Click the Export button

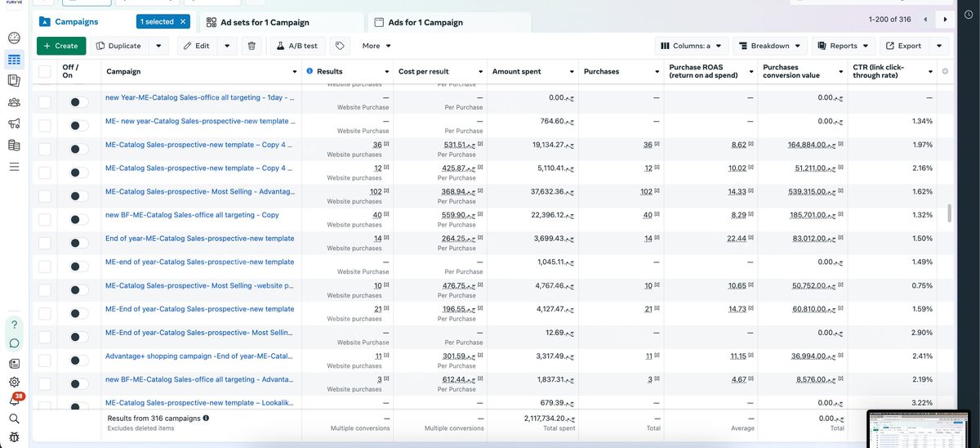point(903,46)
